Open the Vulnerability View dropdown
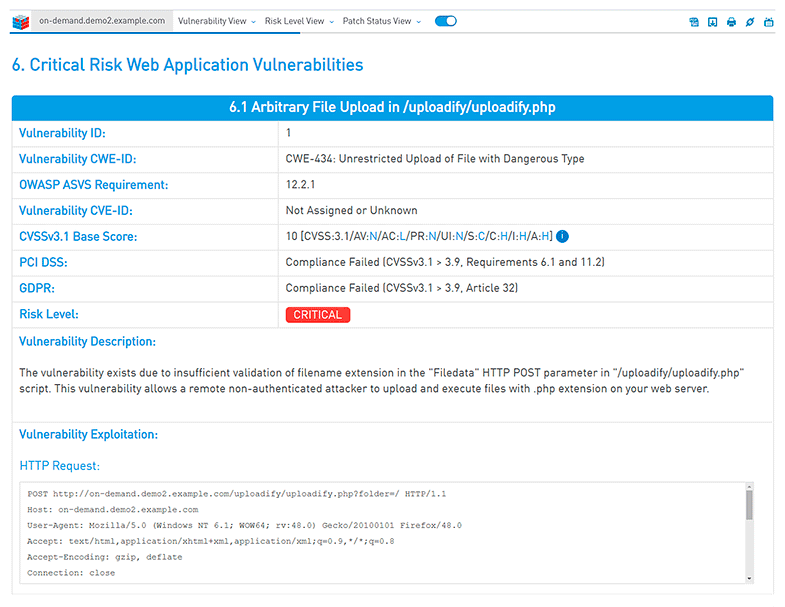 coord(215,21)
